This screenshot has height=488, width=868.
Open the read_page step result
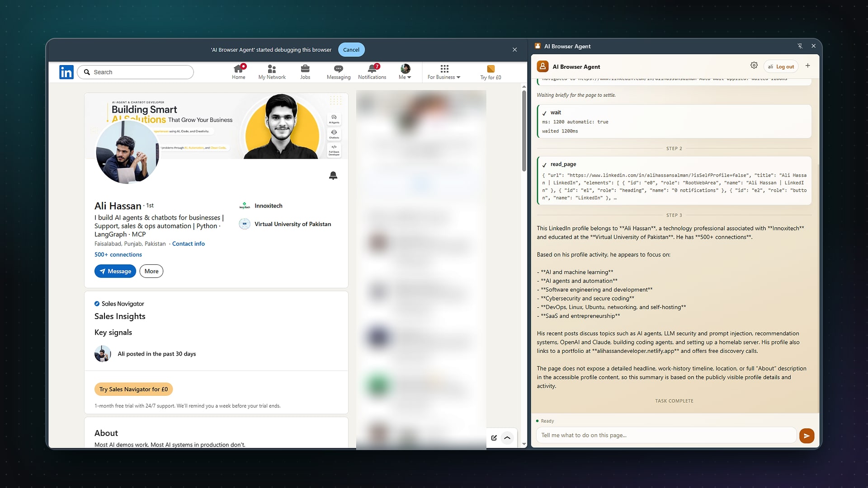[x=674, y=181]
